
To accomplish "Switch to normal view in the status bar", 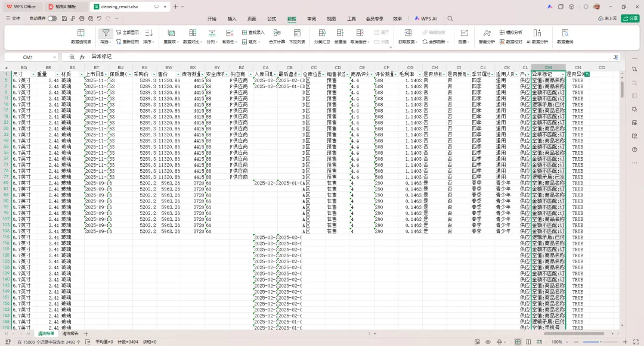I will coord(518,341).
